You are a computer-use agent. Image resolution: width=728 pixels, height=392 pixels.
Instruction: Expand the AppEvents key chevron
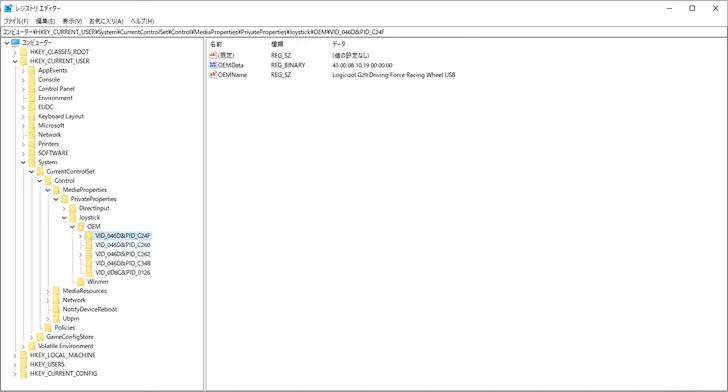click(x=23, y=71)
